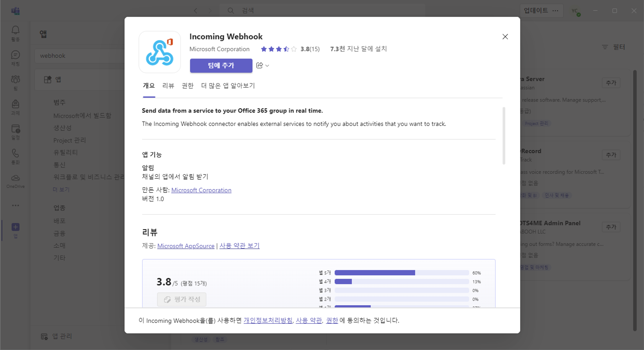
Task: Switch to the 리뷰 tab
Action: click(168, 86)
